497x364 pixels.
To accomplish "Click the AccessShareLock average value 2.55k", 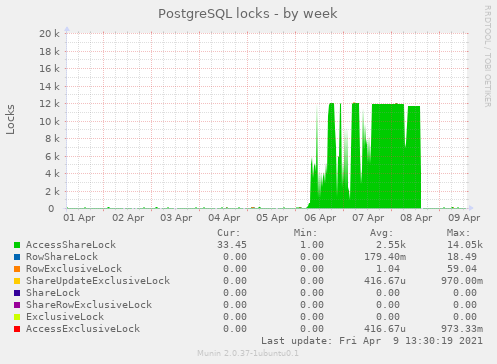I will coord(391,245).
